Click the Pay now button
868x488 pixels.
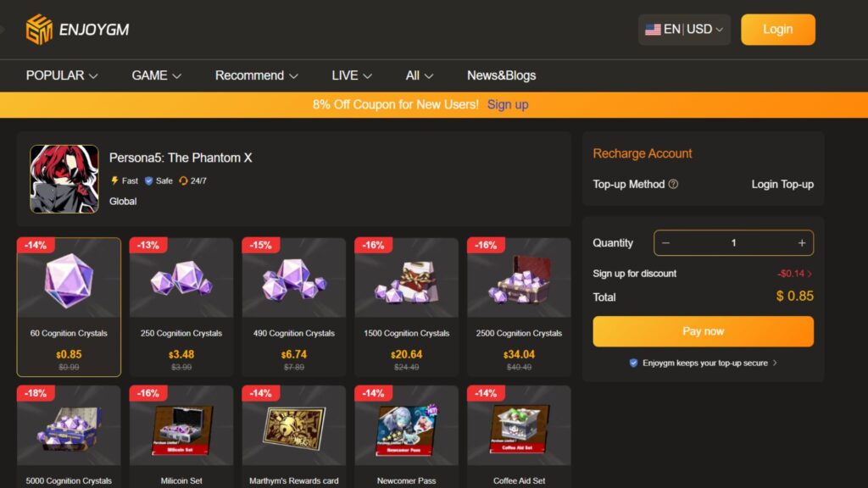point(703,331)
